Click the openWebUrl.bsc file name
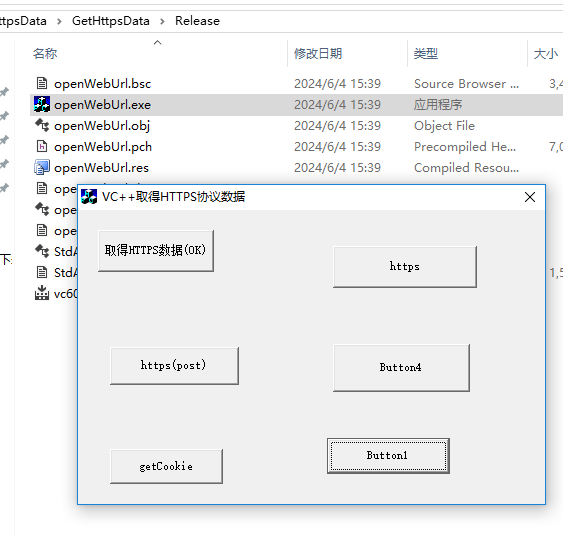The image size is (563, 536). (103, 84)
